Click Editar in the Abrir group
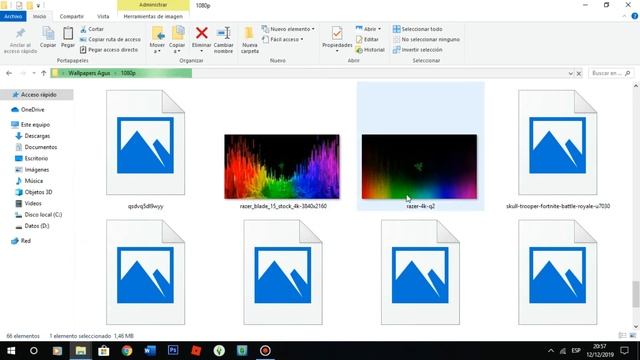The width and height of the screenshot is (640, 360). (367, 39)
